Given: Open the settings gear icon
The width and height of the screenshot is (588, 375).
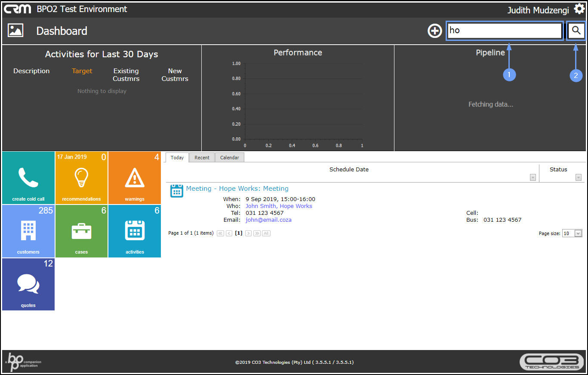Looking at the screenshot, I should click(579, 9).
